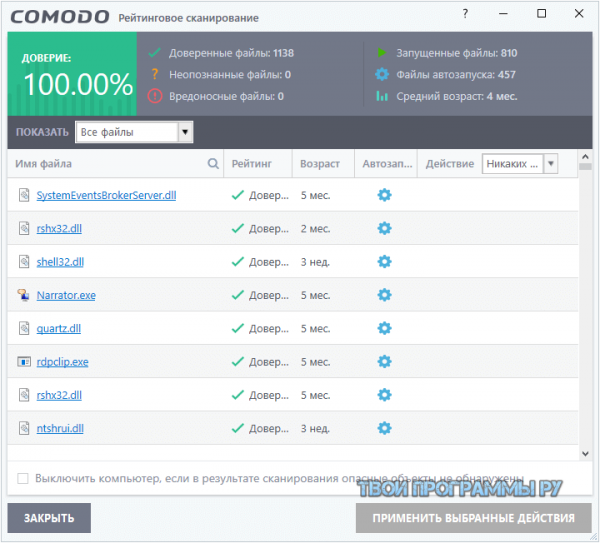Click the vertical scrollbar thumb

(x=585, y=166)
